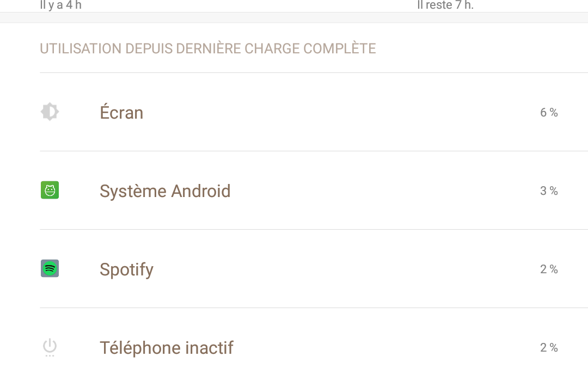
Task: Select the Spotify label in usage list
Action: point(126,269)
